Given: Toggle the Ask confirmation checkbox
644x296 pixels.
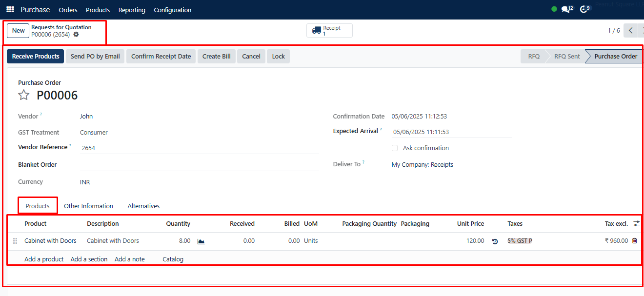Looking at the screenshot, I should coord(395,148).
